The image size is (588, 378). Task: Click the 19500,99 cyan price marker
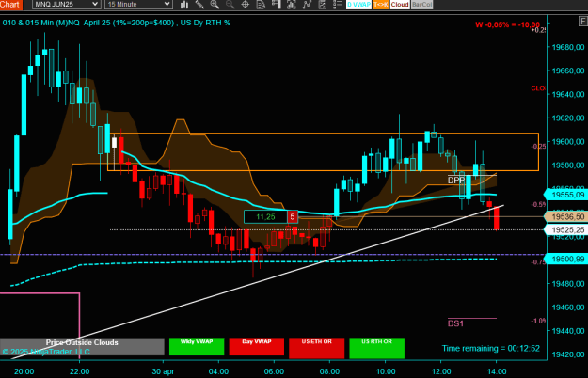pos(566,259)
